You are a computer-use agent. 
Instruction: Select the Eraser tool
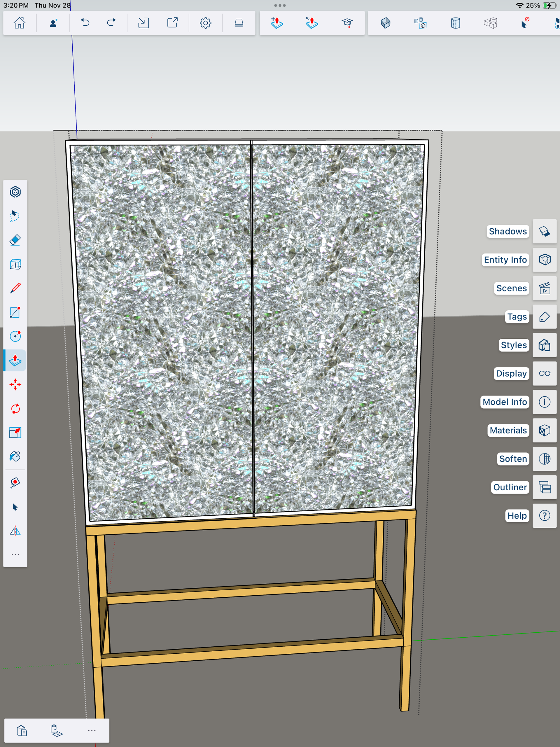15,240
